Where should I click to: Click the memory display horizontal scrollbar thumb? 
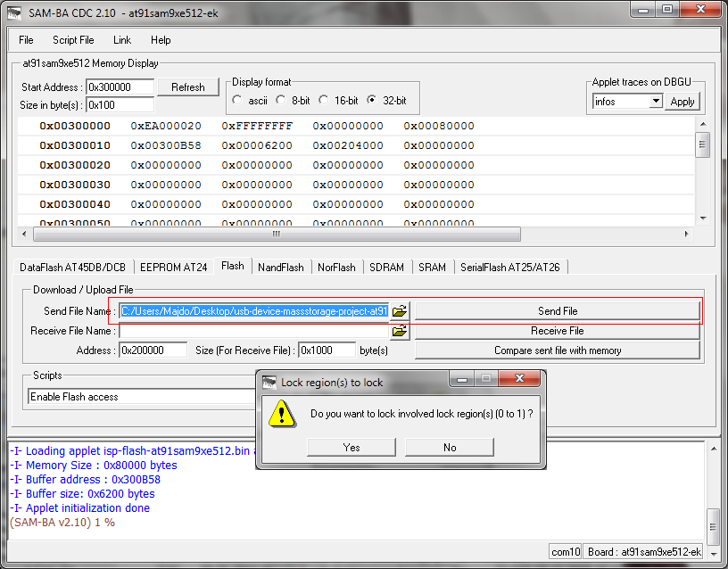click(x=277, y=234)
